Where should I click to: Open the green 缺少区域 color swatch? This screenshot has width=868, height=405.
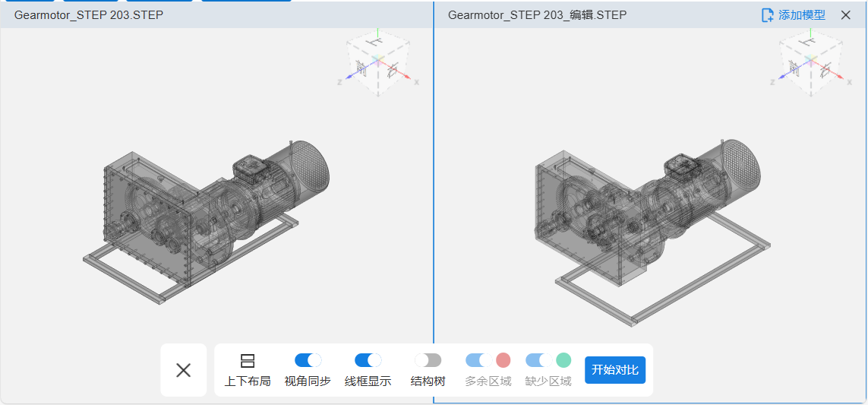[x=563, y=360]
